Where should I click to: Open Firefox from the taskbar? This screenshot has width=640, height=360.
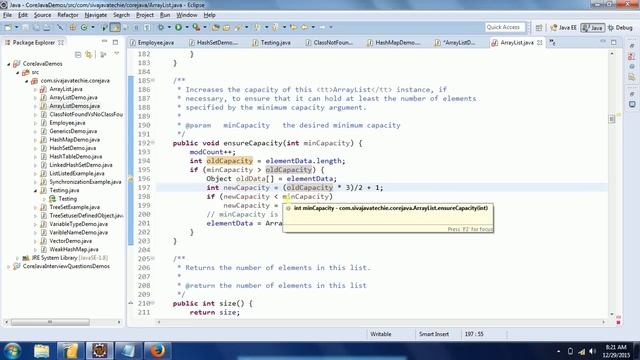coord(157,351)
